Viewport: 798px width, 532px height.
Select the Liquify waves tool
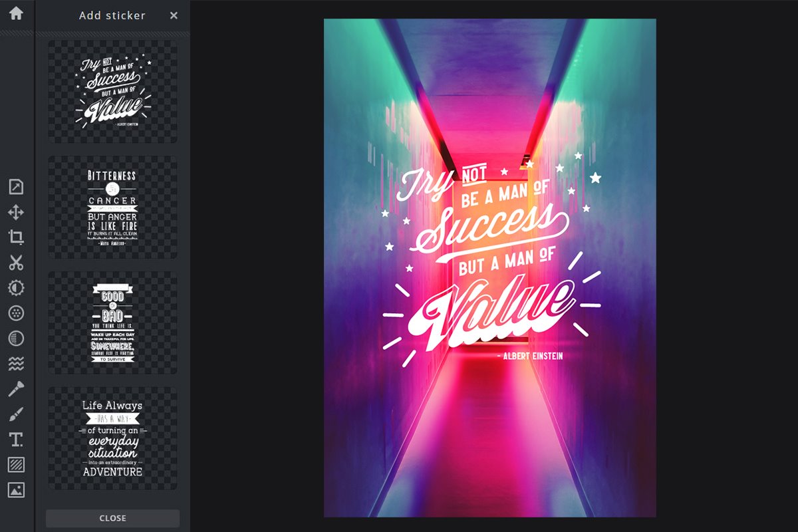click(16, 364)
